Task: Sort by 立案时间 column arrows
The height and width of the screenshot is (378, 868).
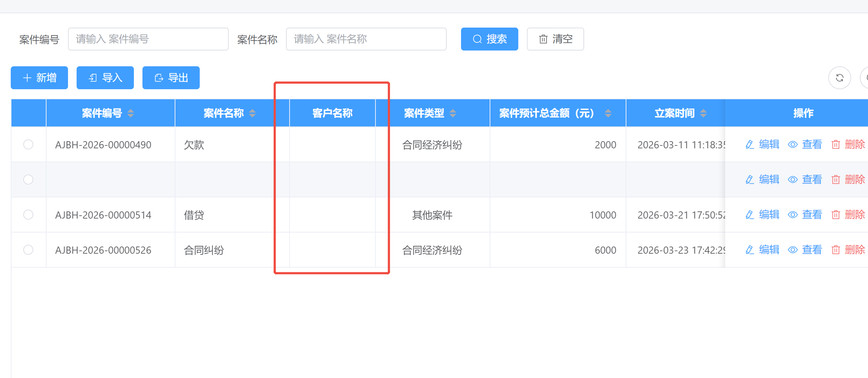Action: [x=703, y=113]
